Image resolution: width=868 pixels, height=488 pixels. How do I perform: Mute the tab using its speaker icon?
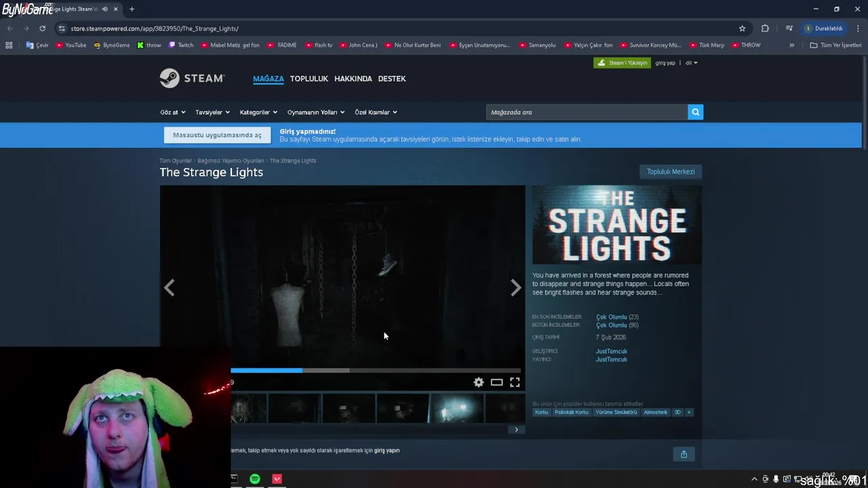[x=104, y=9]
